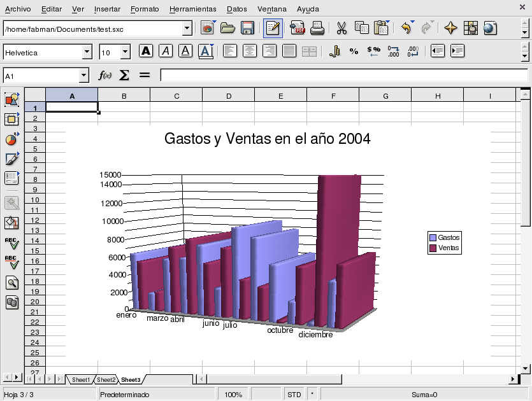Copy the selection with the copy icon
The image size is (532, 401).
(x=362, y=28)
